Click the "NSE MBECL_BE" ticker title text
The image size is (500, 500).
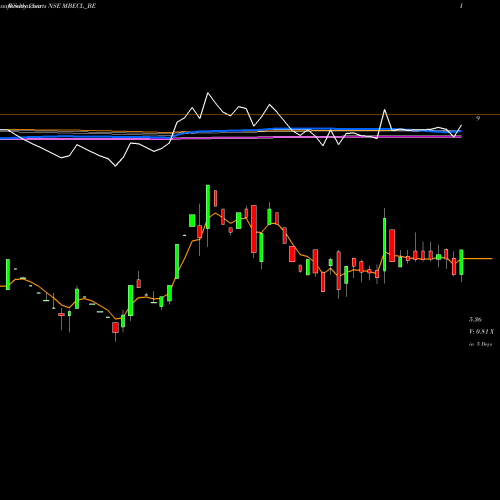(72, 6)
